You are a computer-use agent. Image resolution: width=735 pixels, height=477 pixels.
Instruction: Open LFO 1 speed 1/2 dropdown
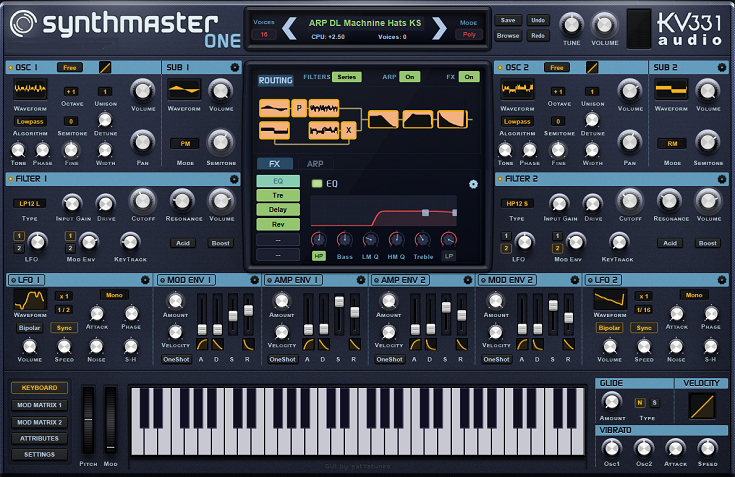coord(64,310)
